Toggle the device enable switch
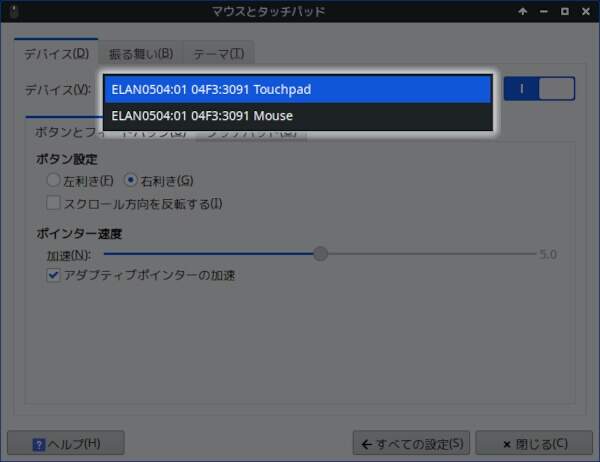600x462 pixels. [539, 89]
